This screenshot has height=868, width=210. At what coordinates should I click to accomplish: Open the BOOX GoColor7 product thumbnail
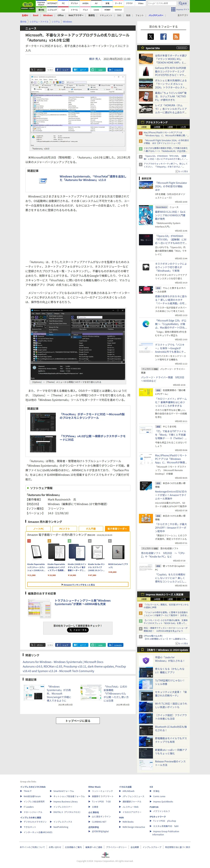pyautogui.click(x=118, y=552)
